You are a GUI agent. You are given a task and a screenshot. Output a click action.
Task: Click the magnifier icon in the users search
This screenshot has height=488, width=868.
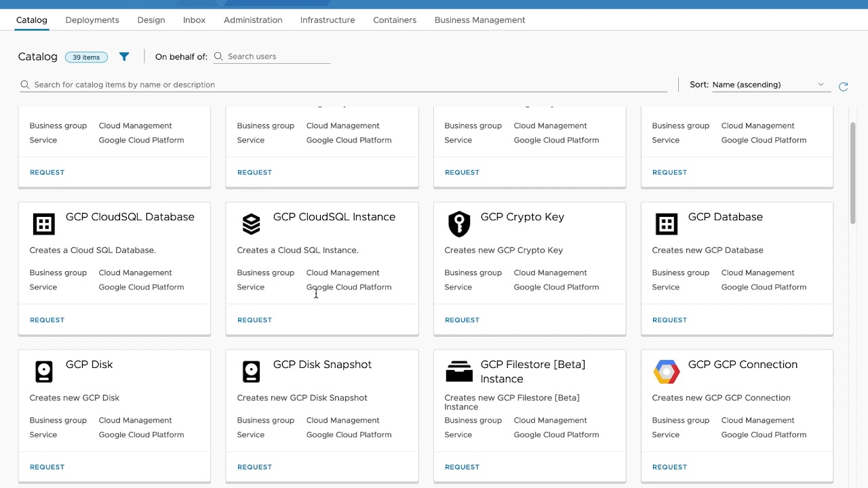218,56
